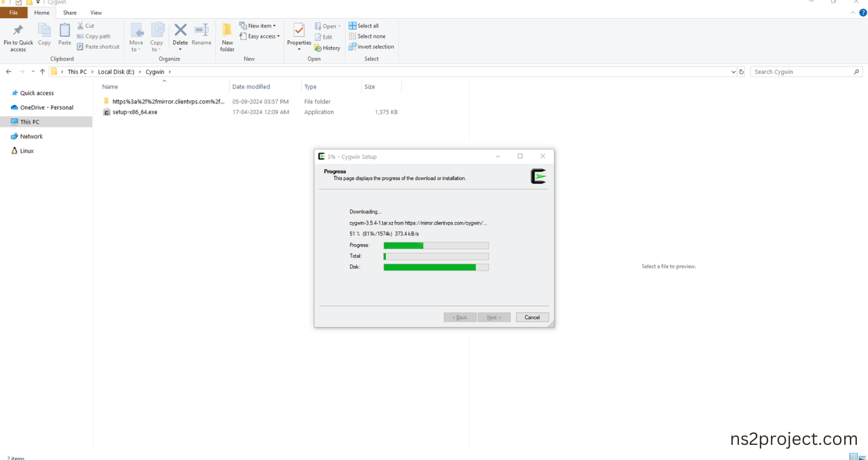Switch to the Share ribbon tab
The width and height of the screenshot is (868, 460).
[70, 12]
